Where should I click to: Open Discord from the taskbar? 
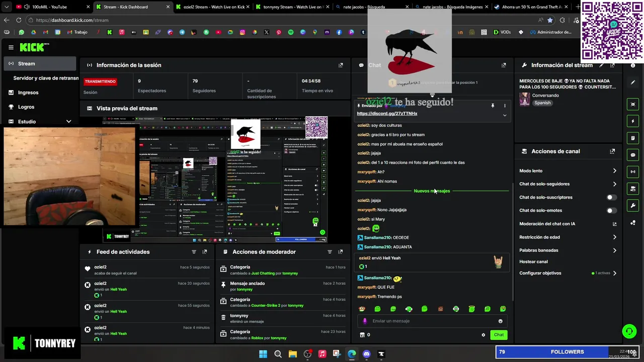click(x=366, y=354)
